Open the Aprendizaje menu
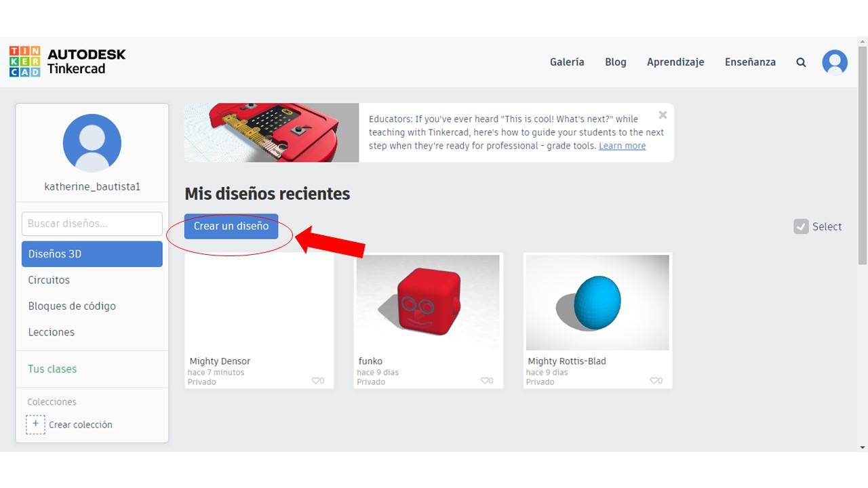868x488 pixels. pos(675,62)
